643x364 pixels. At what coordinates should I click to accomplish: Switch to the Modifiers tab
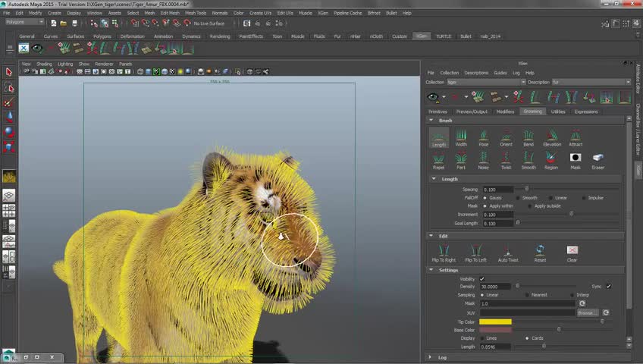pos(505,111)
